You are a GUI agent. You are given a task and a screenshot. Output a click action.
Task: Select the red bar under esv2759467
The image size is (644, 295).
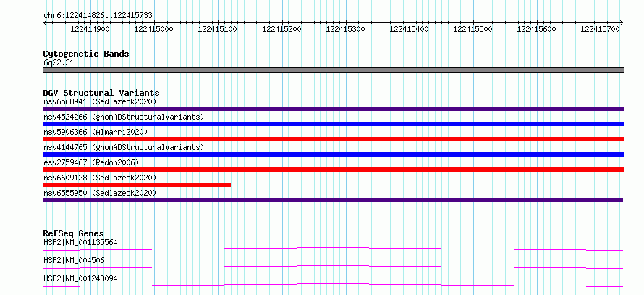tap(333, 170)
